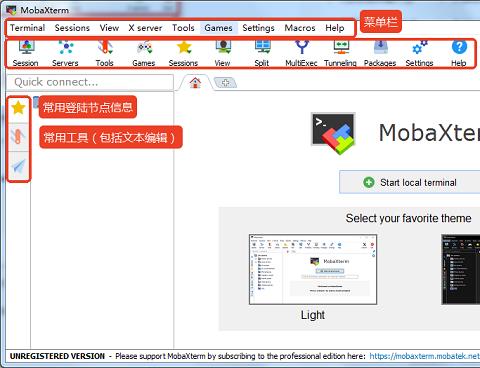
Task: Open the mobaxterm.mobatek.net link
Action: click(425, 356)
